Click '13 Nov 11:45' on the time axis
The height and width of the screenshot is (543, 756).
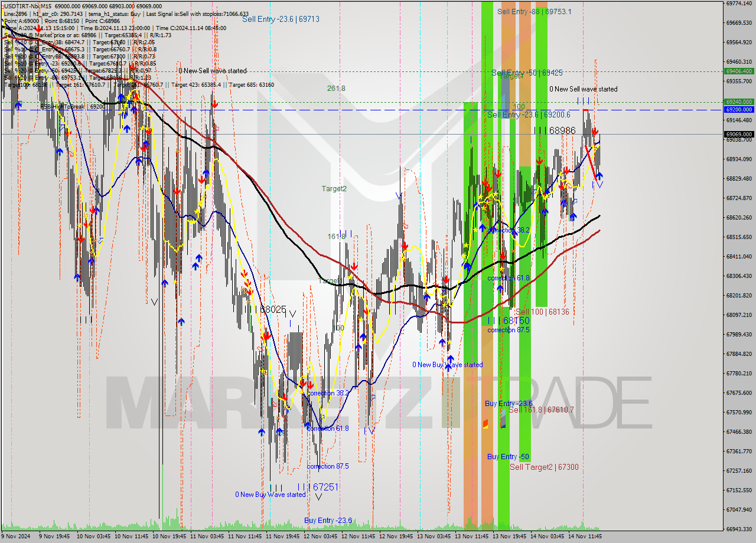[x=471, y=537]
